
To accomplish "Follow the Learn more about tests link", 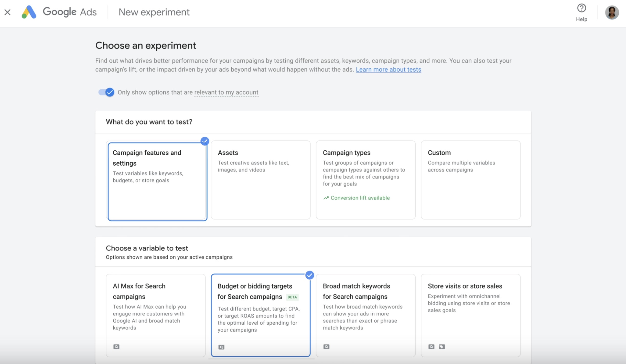I will [388, 70].
